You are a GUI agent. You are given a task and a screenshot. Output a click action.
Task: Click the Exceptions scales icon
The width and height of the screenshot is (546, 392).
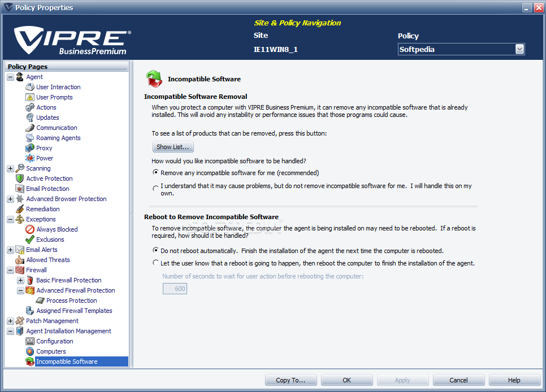pyautogui.click(x=20, y=219)
